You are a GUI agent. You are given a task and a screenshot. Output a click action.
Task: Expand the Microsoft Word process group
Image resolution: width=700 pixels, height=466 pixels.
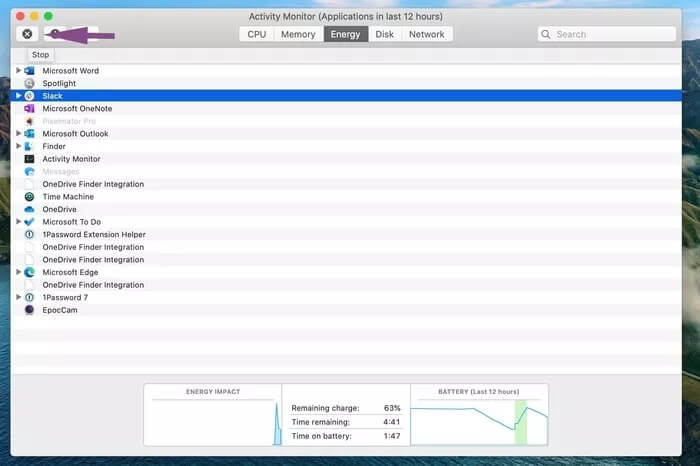click(x=19, y=71)
